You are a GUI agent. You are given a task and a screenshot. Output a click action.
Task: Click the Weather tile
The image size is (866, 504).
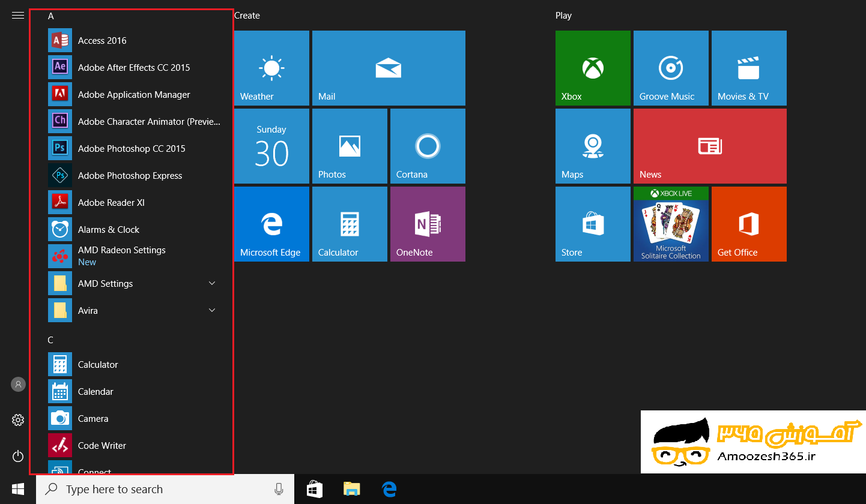click(x=271, y=68)
